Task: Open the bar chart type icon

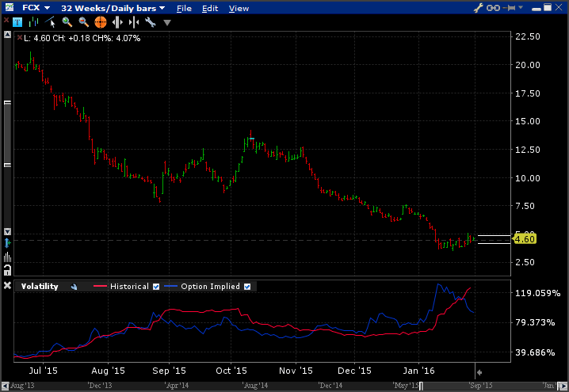Action: point(34,22)
